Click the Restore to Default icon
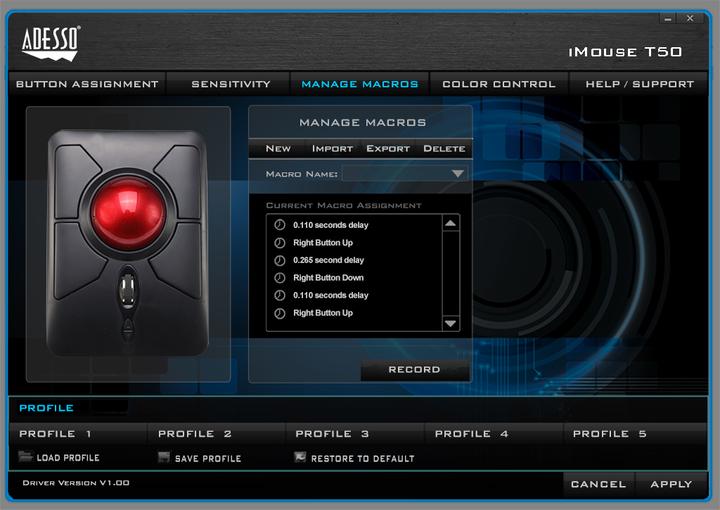The height and width of the screenshot is (510, 720). [300, 458]
